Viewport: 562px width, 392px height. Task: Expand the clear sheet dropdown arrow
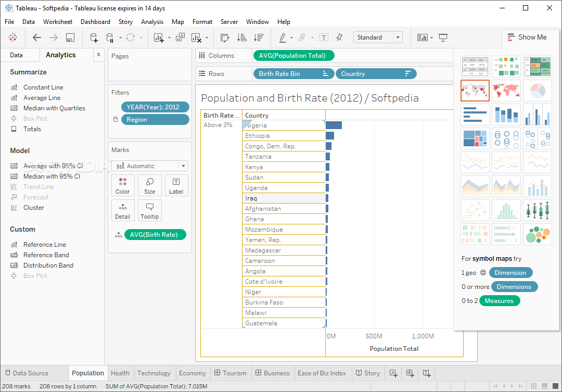[207, 37]
